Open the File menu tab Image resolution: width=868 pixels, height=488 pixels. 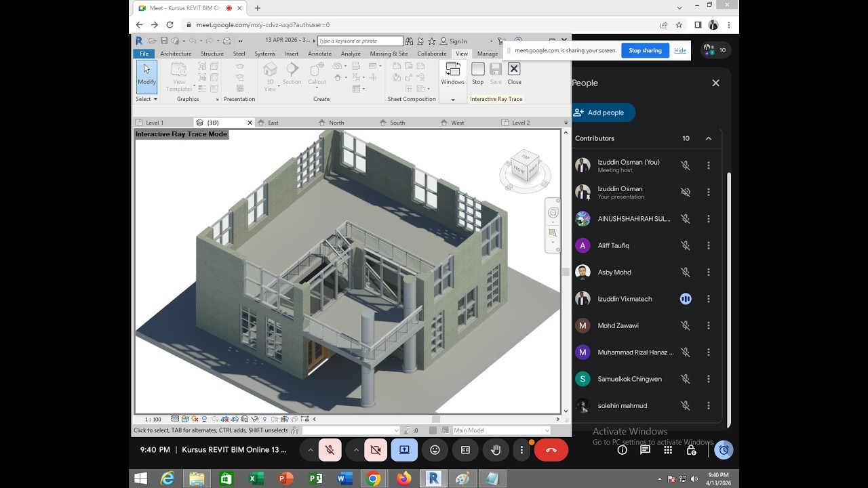point(144,54)
